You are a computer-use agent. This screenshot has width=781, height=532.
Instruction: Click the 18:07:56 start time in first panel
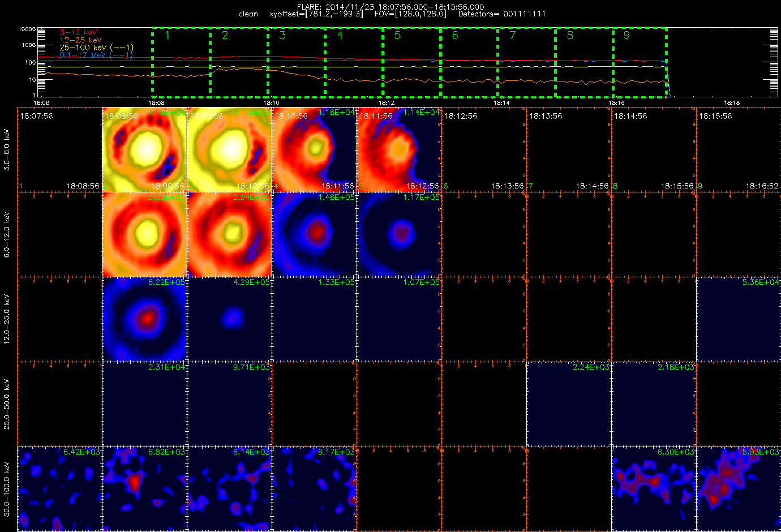[x=36, y=116]
